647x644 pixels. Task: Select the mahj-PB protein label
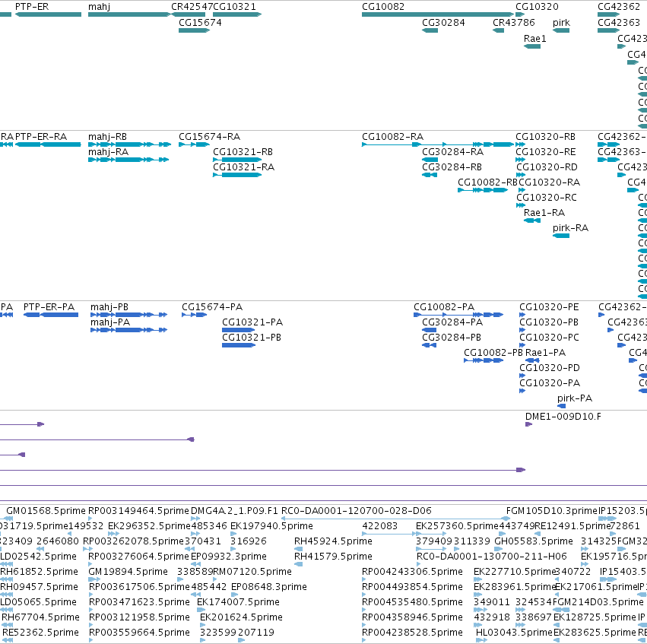[x=109, y=307]
